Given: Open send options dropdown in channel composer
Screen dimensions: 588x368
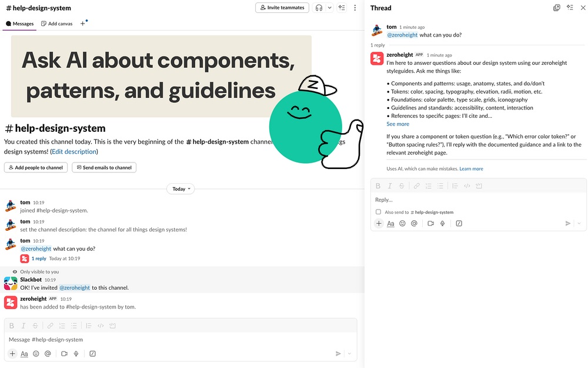Looking at the screenshot, I should (349, 354).
